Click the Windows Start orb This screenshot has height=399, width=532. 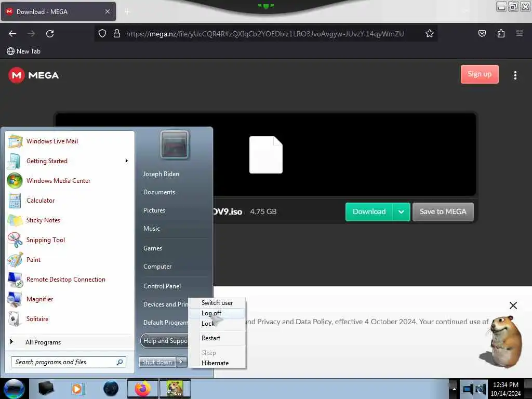(14, 389)
